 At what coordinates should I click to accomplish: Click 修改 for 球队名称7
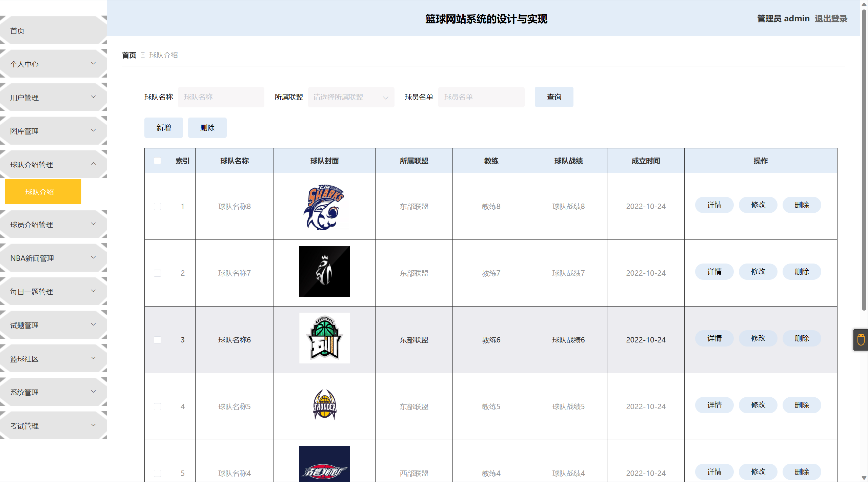(x=758, y=272)
